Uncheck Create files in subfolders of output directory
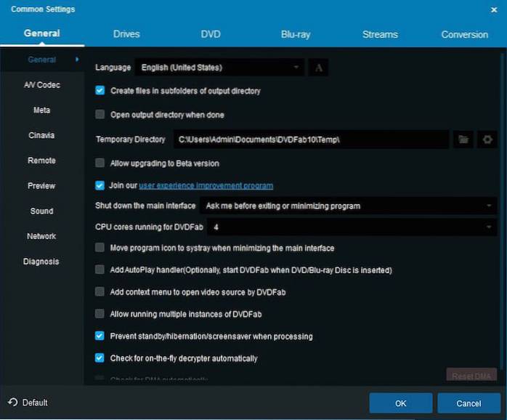Image resolution: width=507 pixels, height=420 pixels. 100,92
